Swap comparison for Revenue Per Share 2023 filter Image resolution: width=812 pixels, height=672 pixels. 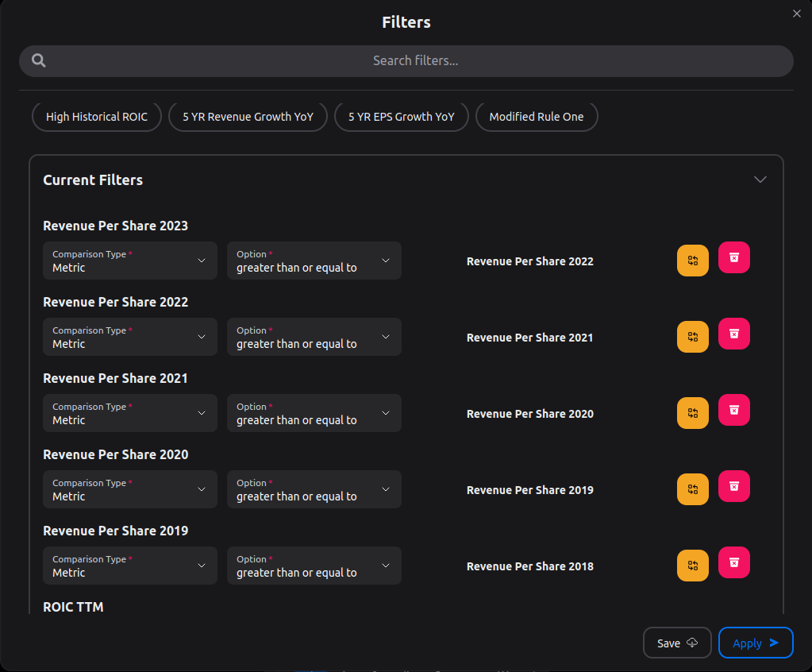[x=692, y=261]
